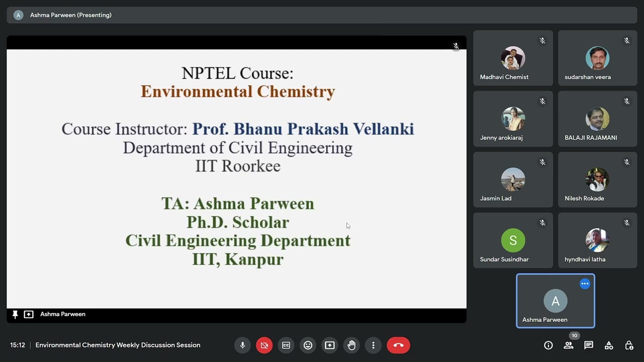
Task: Open the chat panel
Action: tap(589, 345)
